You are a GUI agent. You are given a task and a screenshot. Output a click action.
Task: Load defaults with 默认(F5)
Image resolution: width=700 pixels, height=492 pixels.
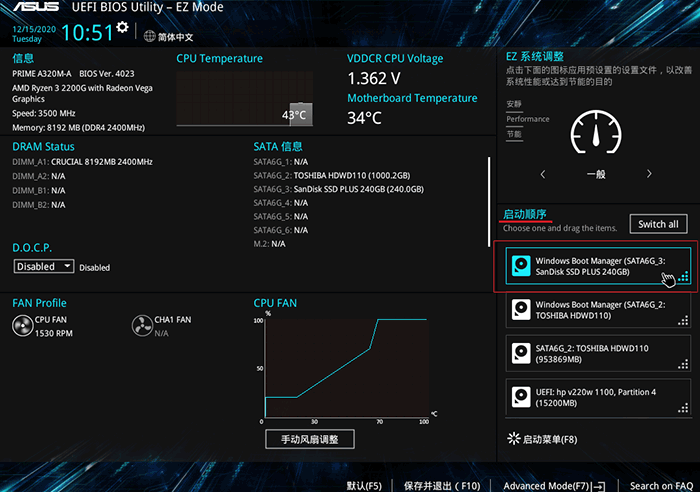[364, 486]
